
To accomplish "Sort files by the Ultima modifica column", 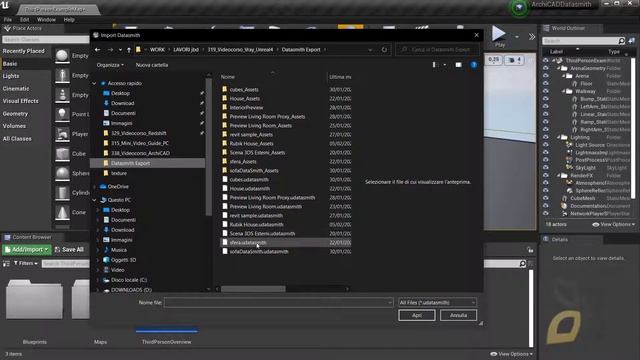I will point(340,77).
